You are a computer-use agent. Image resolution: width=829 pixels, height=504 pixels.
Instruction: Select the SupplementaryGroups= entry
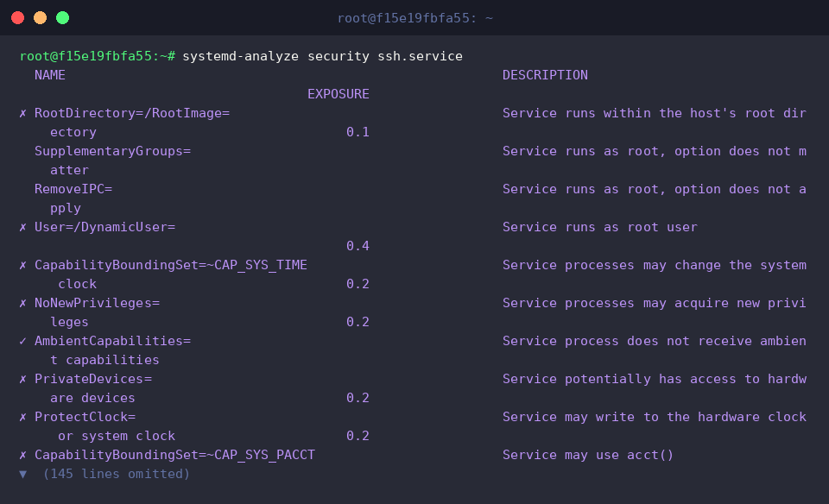click(112, 151)
